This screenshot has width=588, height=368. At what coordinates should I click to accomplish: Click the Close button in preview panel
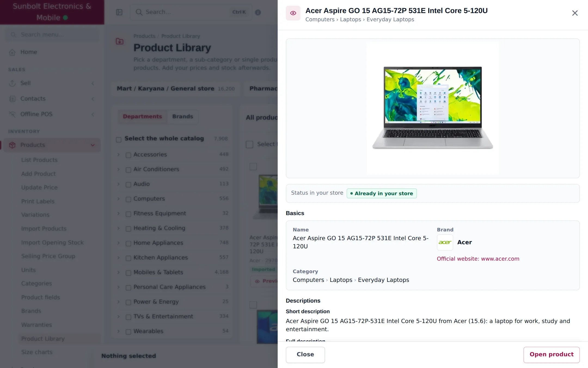pyautogui.click(x=305, y=355)
